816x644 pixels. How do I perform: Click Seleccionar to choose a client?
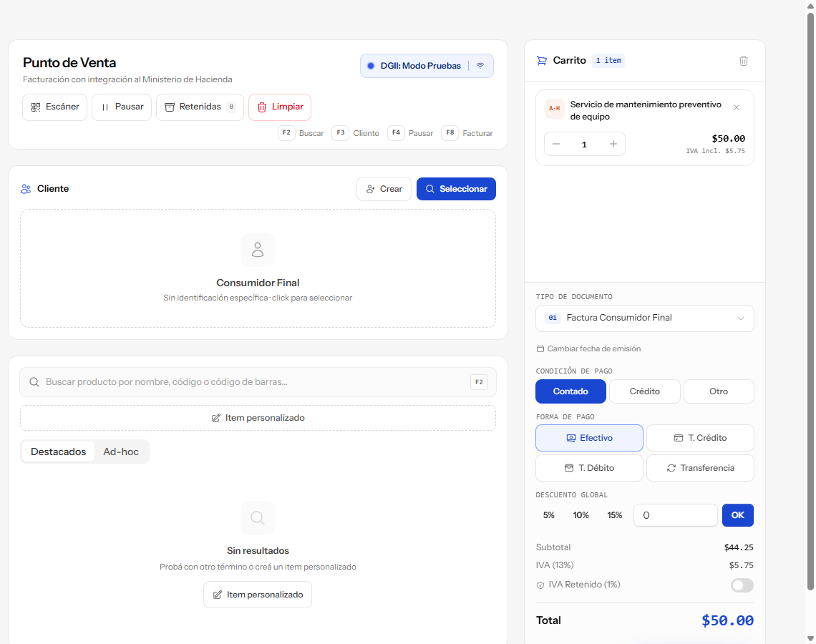click(x=457, y=189)
